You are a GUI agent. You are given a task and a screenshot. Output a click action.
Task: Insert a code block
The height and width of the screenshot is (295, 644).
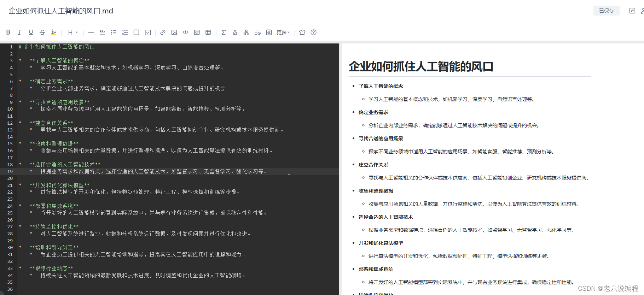197,33
